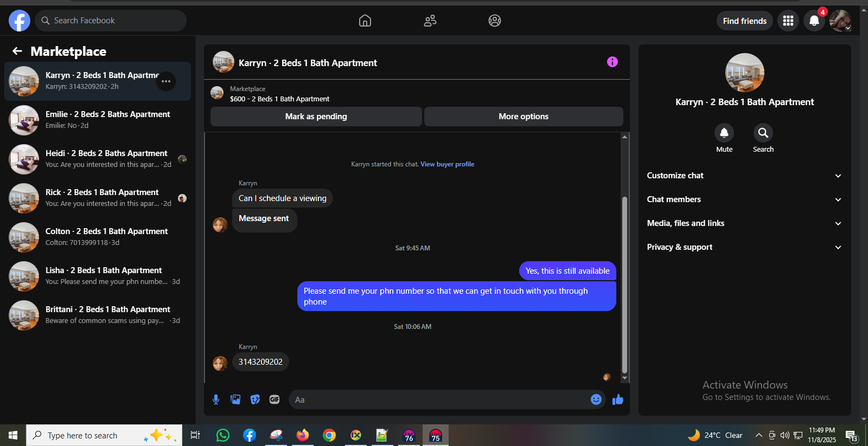This screenshot has height=446, width=868.
Task: Open Google Chrome from the taskbar
Action: click(x=329, y=435)
